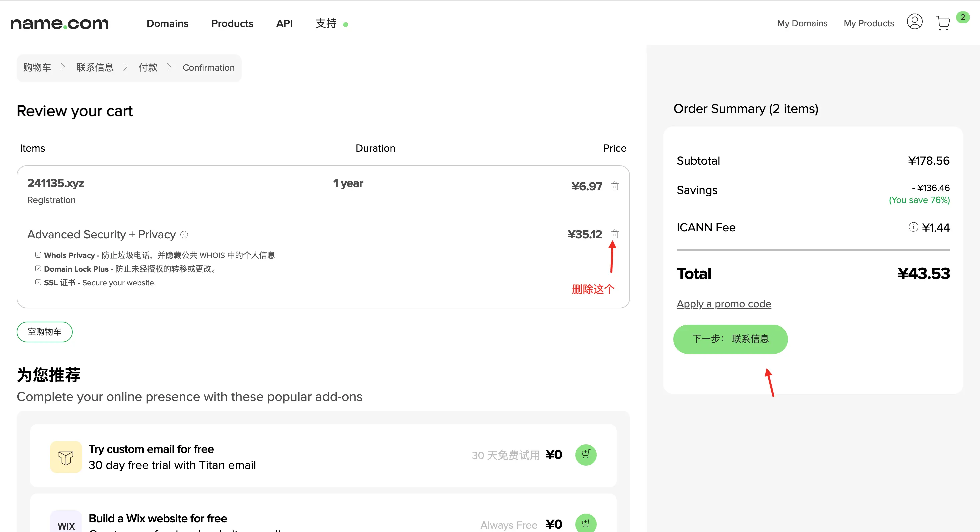
Task: Delete the 241135.xyz domain trash icon
Action: [x=614, y=186]
